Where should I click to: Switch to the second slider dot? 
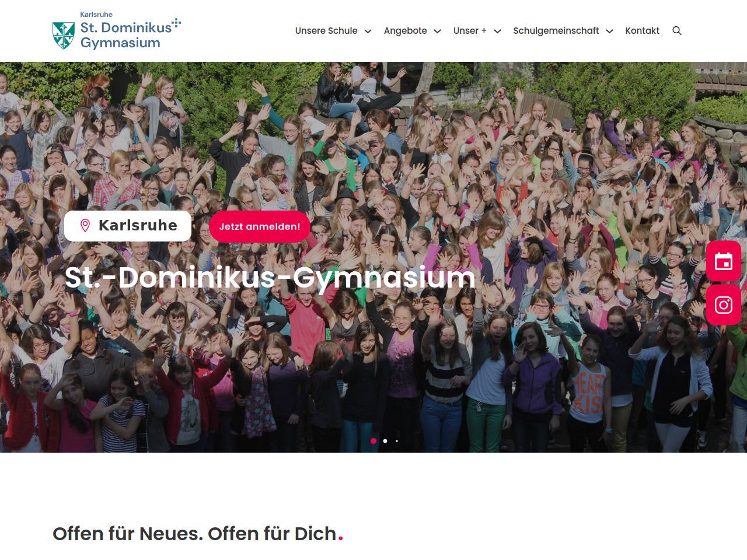click(x=385, y=441)
